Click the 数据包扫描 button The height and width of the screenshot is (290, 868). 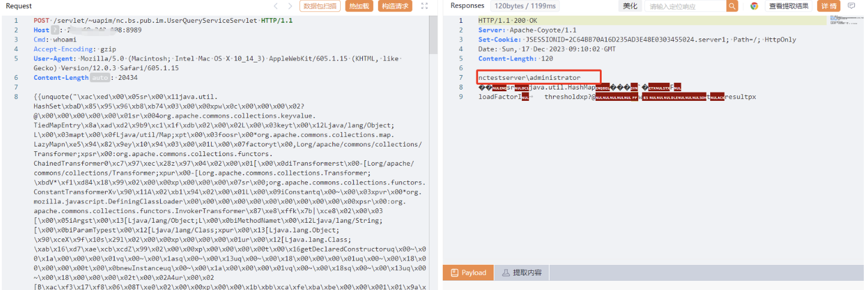[320, 6]
